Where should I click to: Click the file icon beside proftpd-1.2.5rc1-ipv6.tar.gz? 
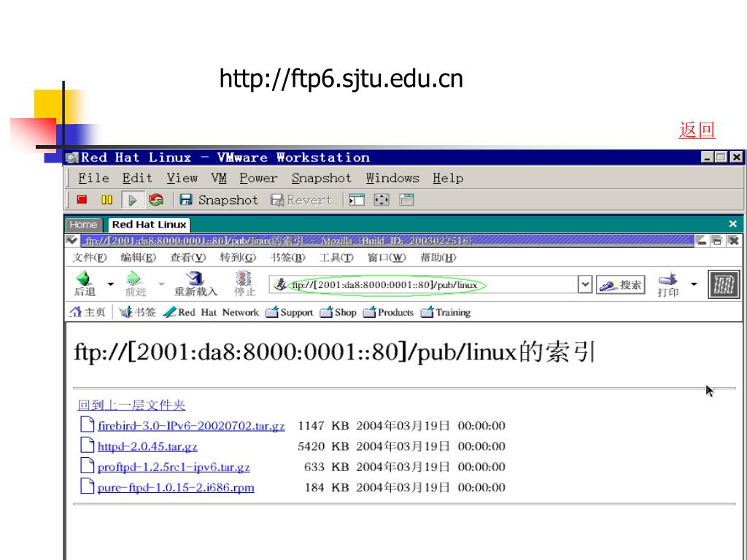coord(88,466)
